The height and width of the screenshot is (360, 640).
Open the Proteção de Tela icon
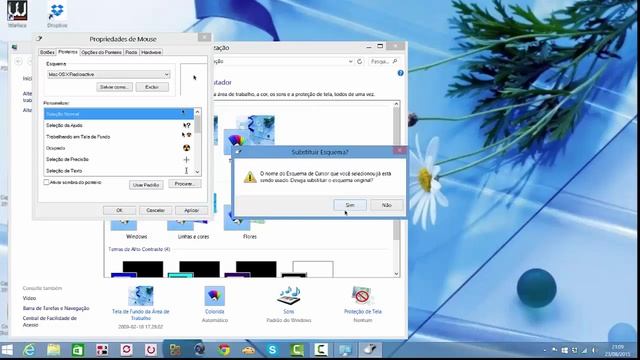(x=362, y=296)
